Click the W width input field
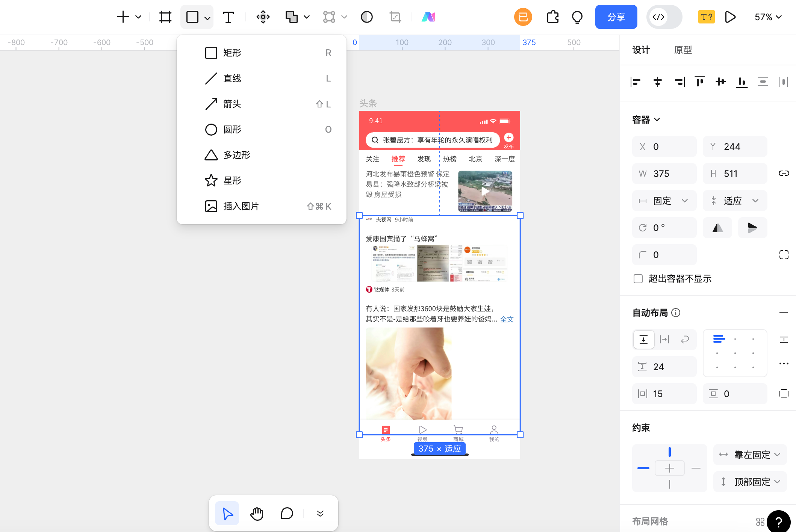Image resolution: width=796 pixels, height=532 pixels. pos(664,174)
